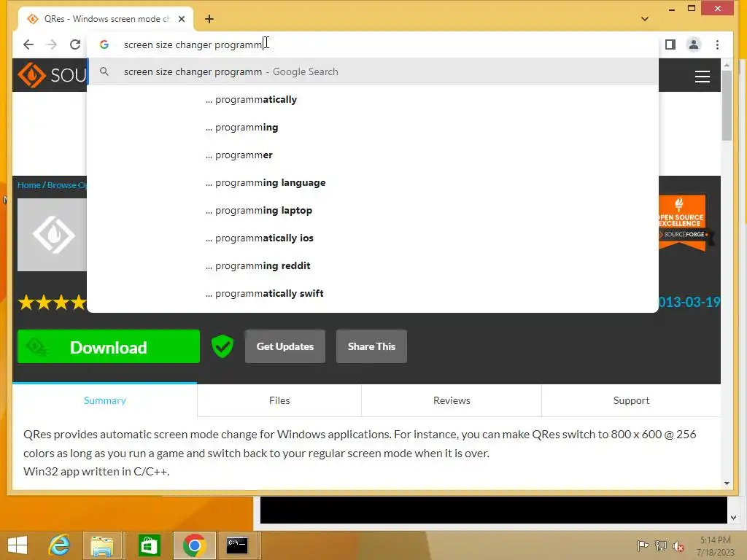
Task: Choose suggestion 'programmatically swift'
Action: click(373, 293)
